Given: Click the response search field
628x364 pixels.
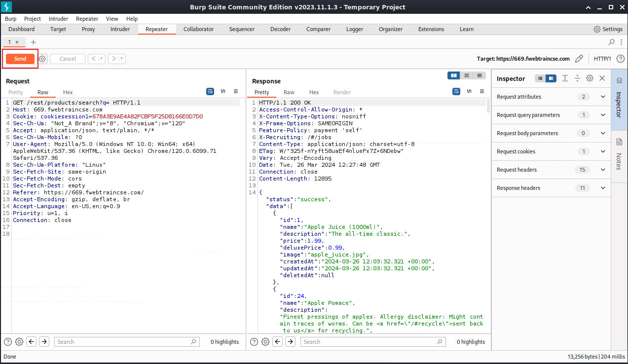Looking at the screenshot, I should (x=373, y=342).
